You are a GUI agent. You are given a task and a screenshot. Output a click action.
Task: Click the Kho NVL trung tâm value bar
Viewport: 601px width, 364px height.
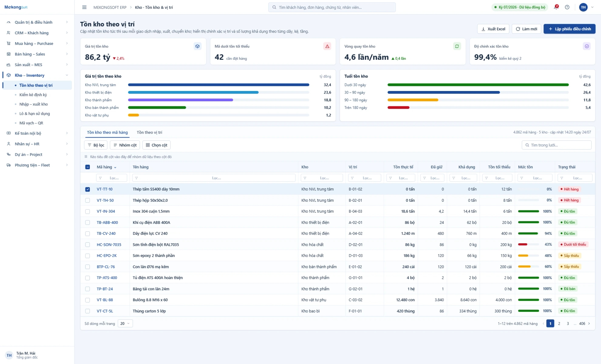click(x=218, y=85)
